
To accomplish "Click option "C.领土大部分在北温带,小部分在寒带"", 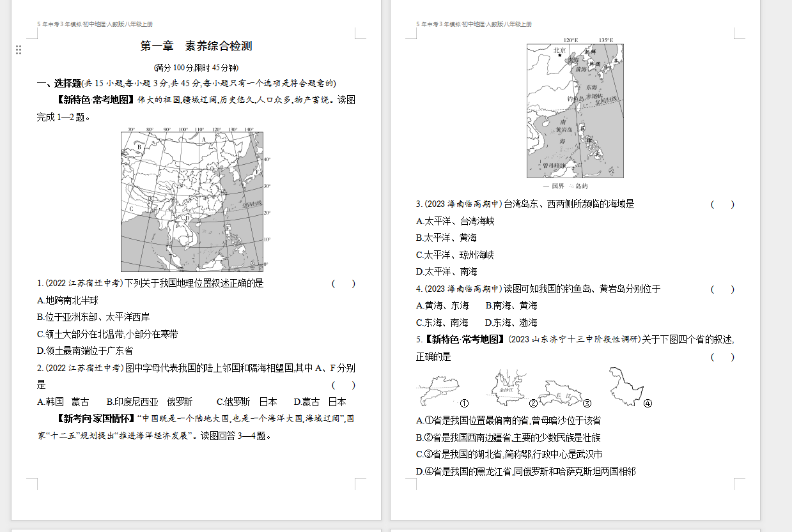I will coord(107,334).
